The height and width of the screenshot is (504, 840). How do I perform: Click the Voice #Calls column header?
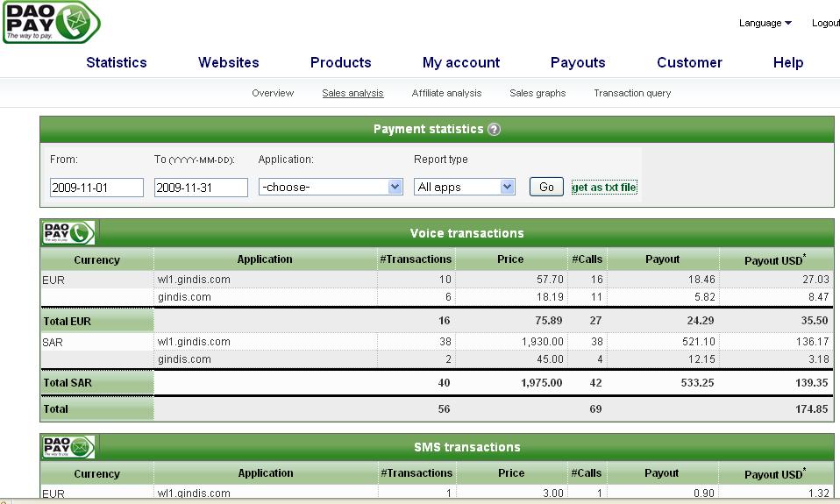point(587,259)
